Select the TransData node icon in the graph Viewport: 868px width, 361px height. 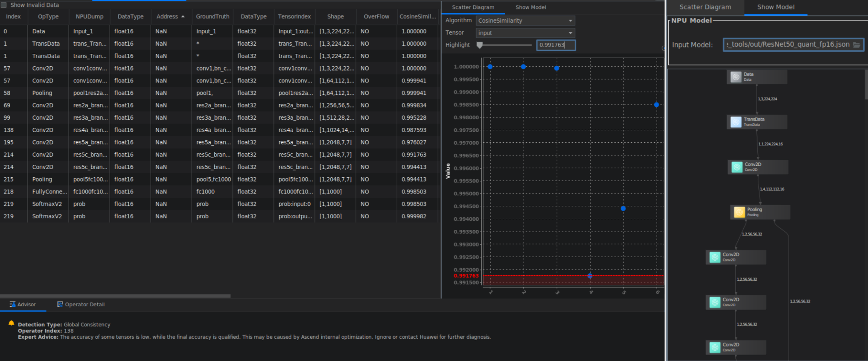click(736, 122)
